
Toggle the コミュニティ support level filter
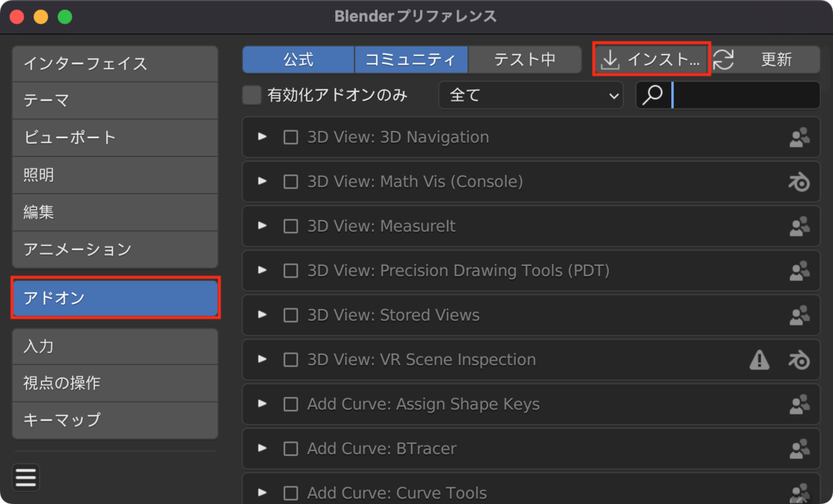[412, 60]
